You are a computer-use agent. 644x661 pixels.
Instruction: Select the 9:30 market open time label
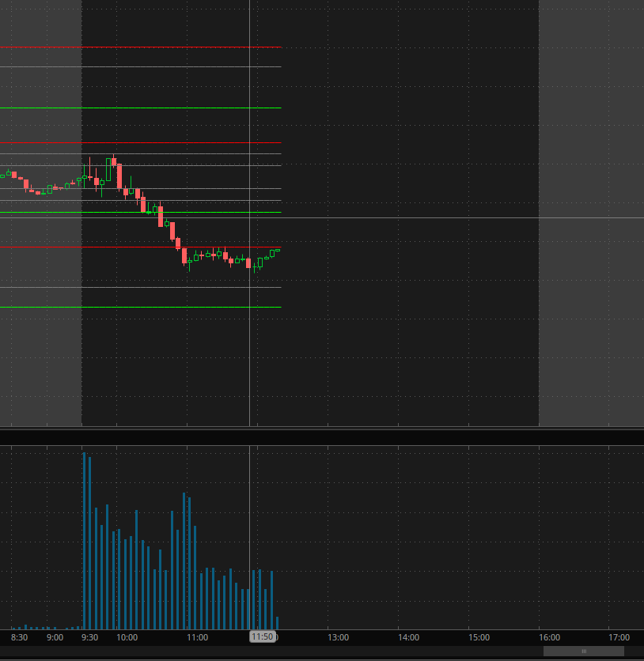(x=90, y=637)
